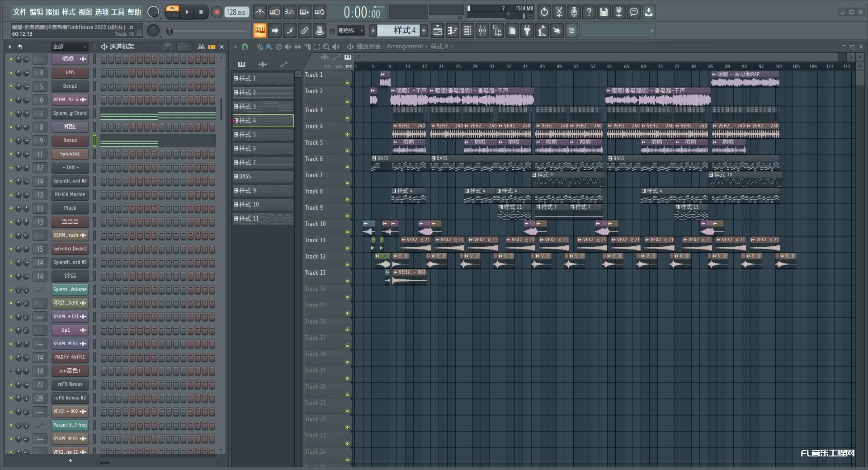Click the 128.000 tempo field
Image resolution: width=868 pixels, height=470 pixels.
[236, 12]
